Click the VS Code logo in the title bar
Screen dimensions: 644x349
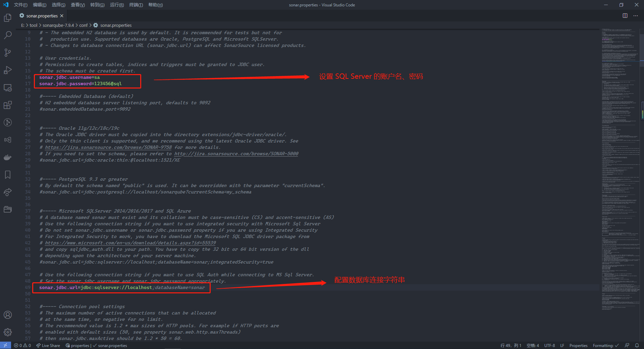point(6,5)
